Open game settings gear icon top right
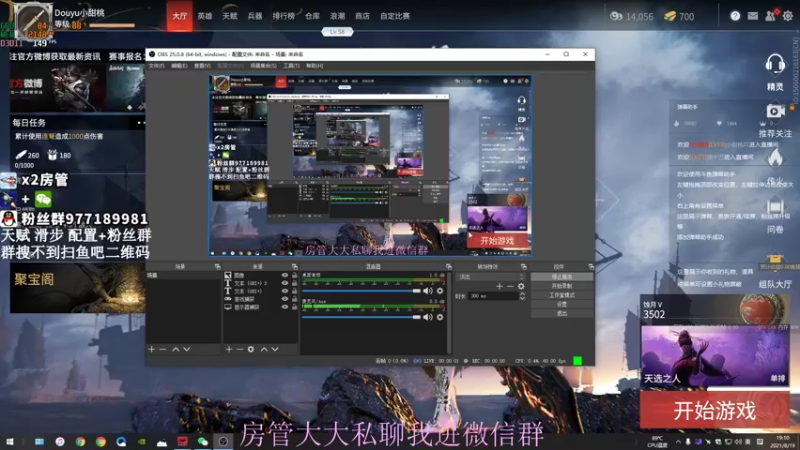The image size is (800, 450). 788,16
